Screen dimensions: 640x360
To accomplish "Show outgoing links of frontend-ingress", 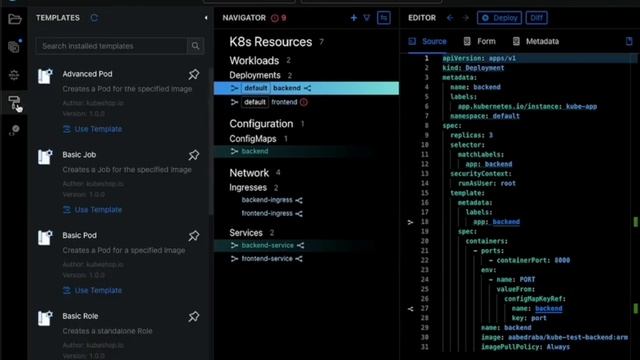I will pos(299,214).
